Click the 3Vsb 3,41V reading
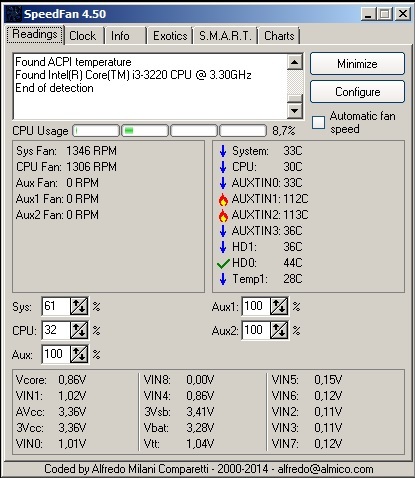 point(179,412)
